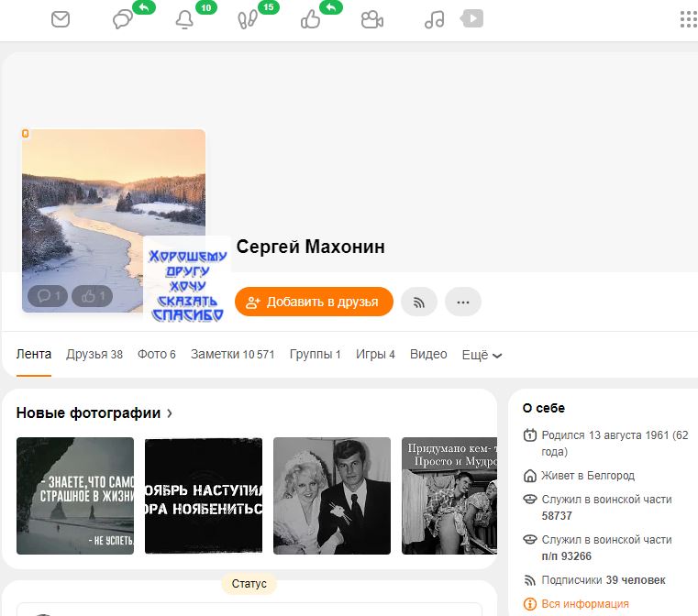Click the Статус label
Viewport: 698px width, 616px height.
pyautogui.click(x=249, y=584)
